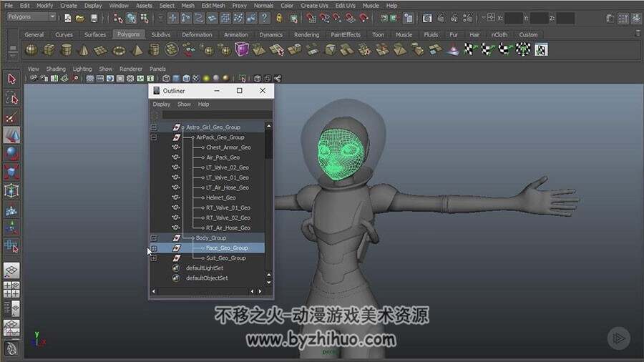644x362 pixels.
Task: Activate the Scale tool cube icon
Action: 11,172
